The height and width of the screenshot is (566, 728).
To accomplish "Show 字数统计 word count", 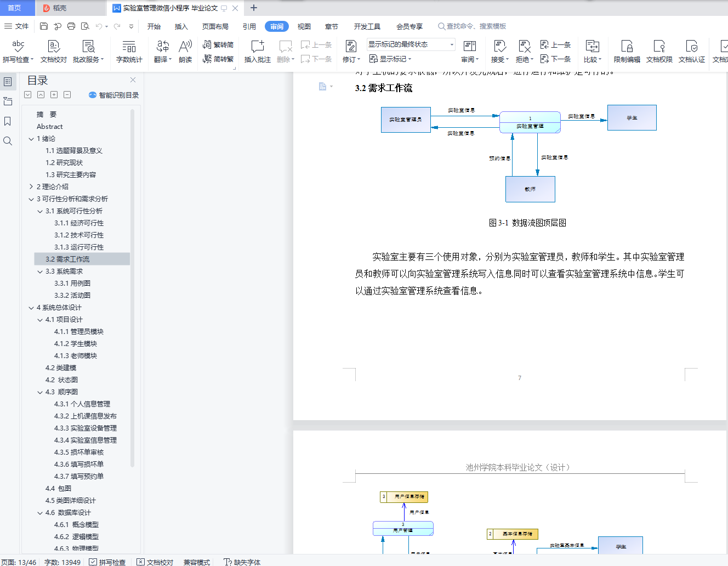I will click(x=129, y=51).
